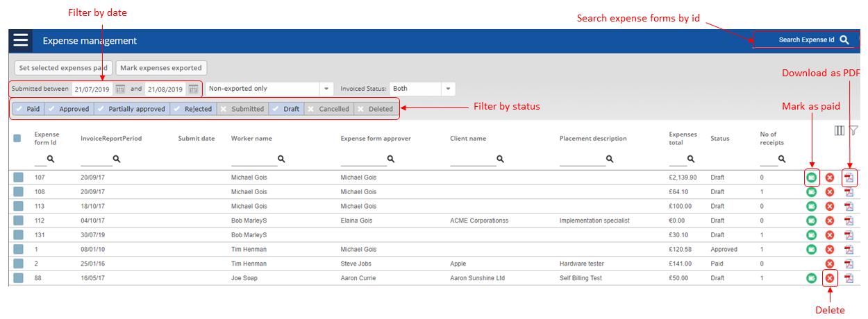Image resolution: width=868 pixels, height=319 pixels.
Task: Select the checkbox for expense form 112
Action: (x=18, y=221)
